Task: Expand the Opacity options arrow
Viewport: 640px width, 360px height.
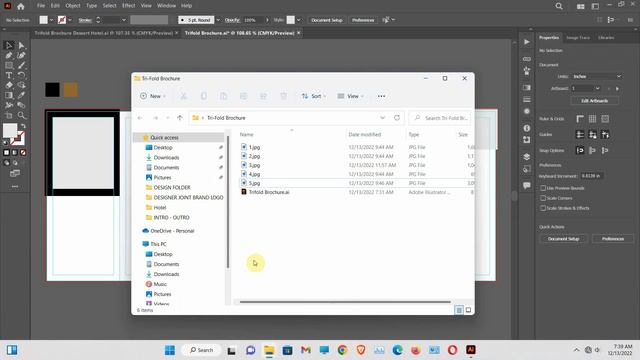Action: point(267,20)
